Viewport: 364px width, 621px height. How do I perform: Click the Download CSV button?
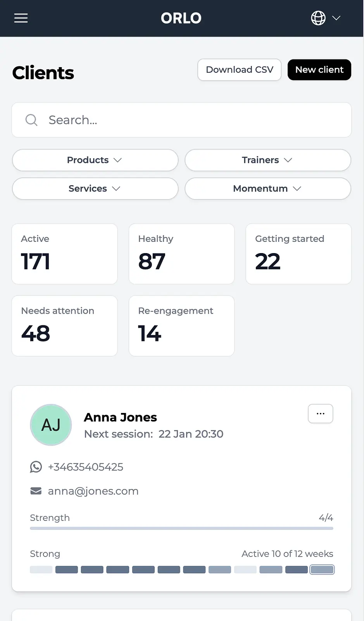pos(239,70)
